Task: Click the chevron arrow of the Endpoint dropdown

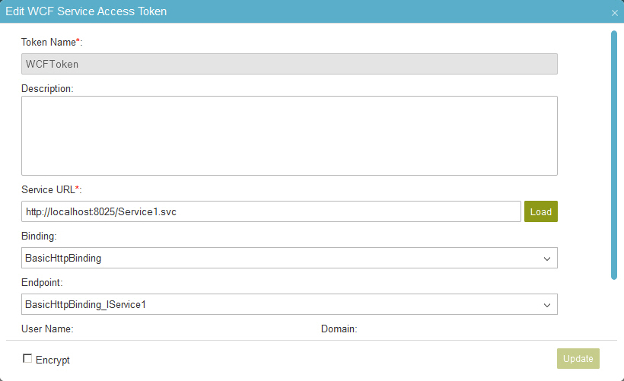Action: coord(547,305)
